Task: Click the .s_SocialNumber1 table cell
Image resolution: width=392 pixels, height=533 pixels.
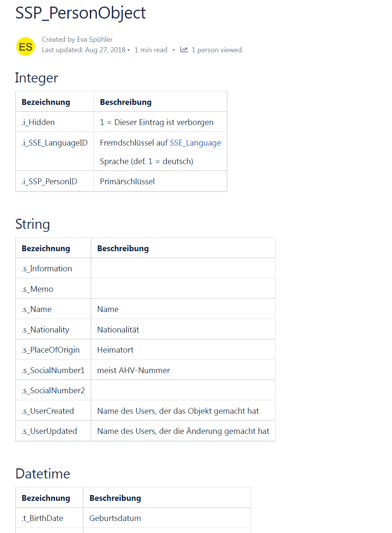Action: click(53, 370)
